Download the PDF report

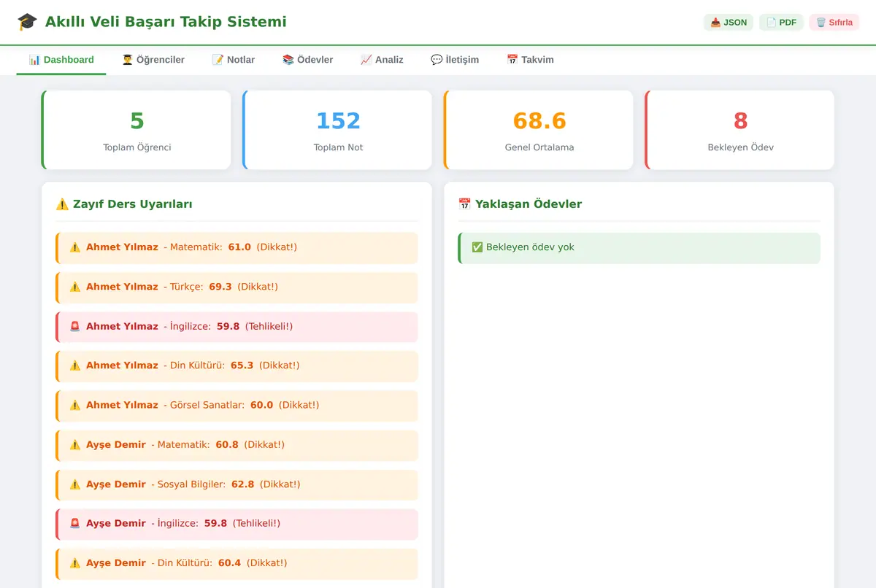[x=781, y=23]
